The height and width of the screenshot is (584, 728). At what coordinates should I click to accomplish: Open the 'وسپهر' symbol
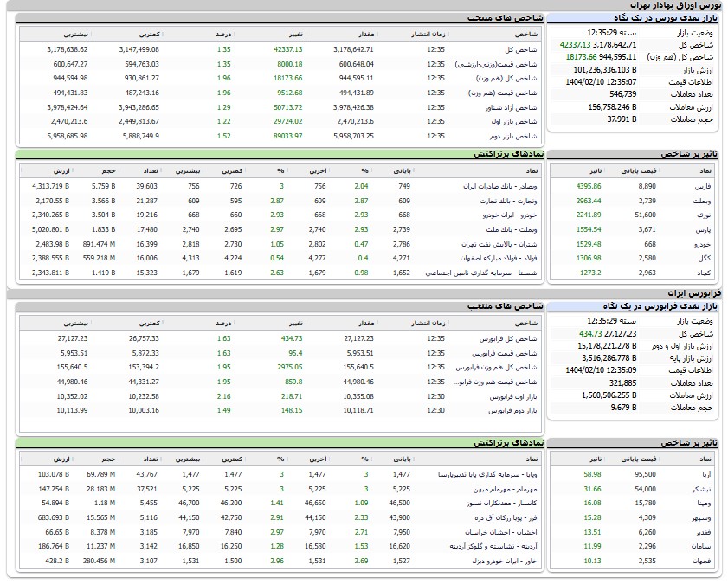coord(701,517)
